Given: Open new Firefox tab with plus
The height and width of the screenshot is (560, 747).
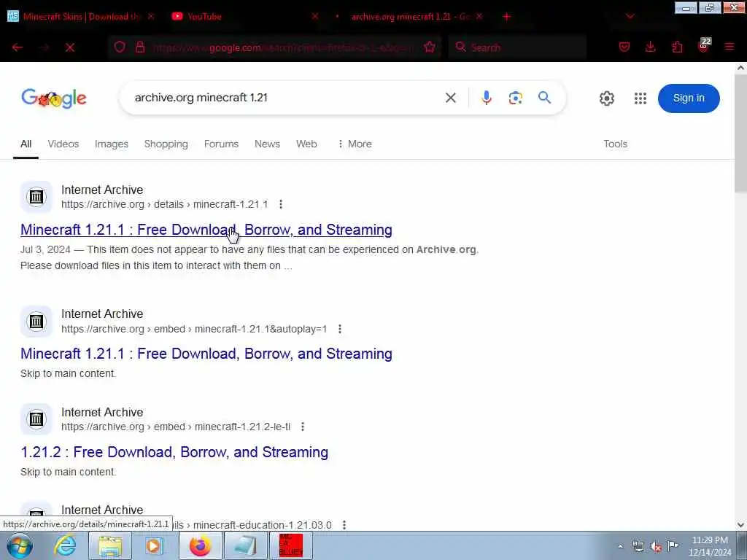Looking at the screenshot, I should pyautogui.click(x=506, y=17).
